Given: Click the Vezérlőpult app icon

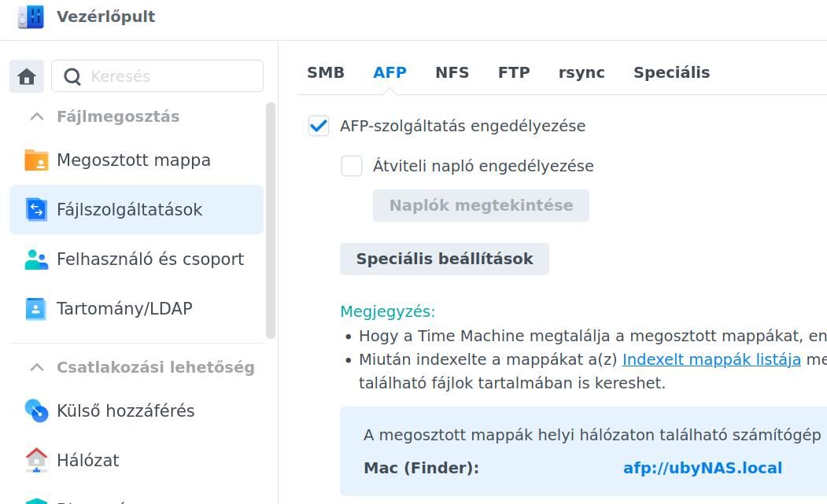Looking at the screenshot, I should click(31, 17).
